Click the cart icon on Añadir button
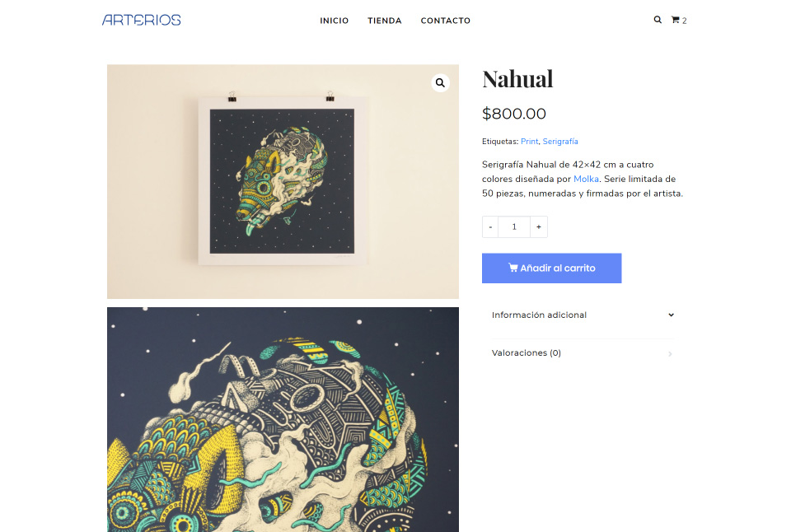 tap(513, 268)
